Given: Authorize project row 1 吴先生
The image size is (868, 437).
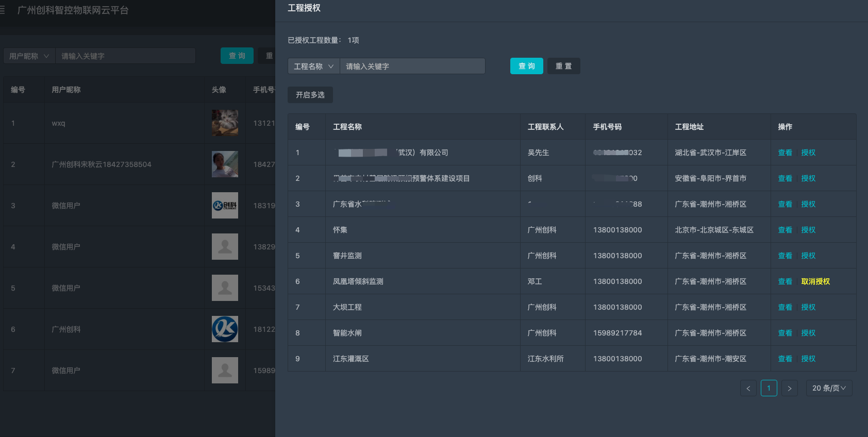Looking at the screenshot, I should [808, 153].
